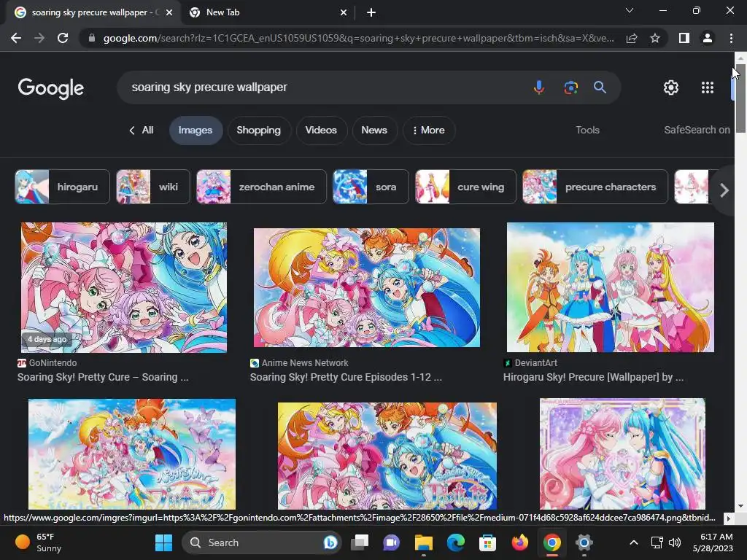Share this page via share icon

632,38
